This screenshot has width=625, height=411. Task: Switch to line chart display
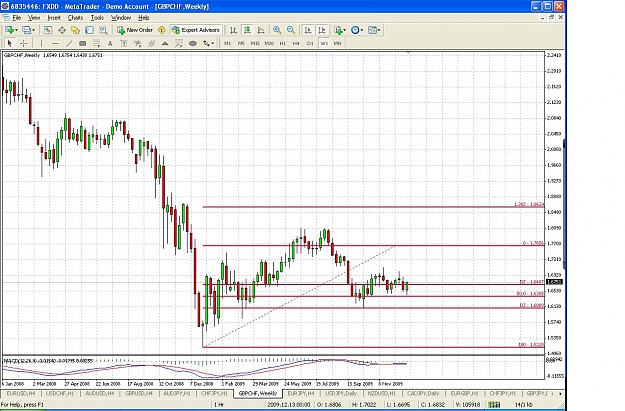click(261, 30)
